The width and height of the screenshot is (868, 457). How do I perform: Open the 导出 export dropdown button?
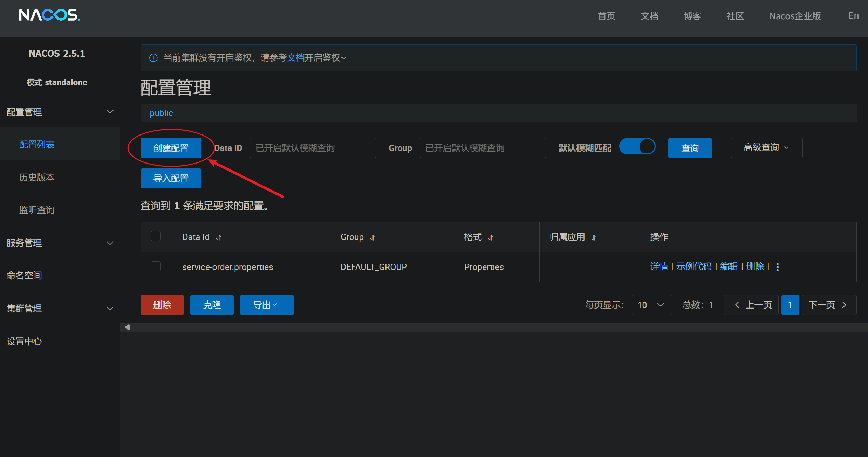(x=266, y=305)
